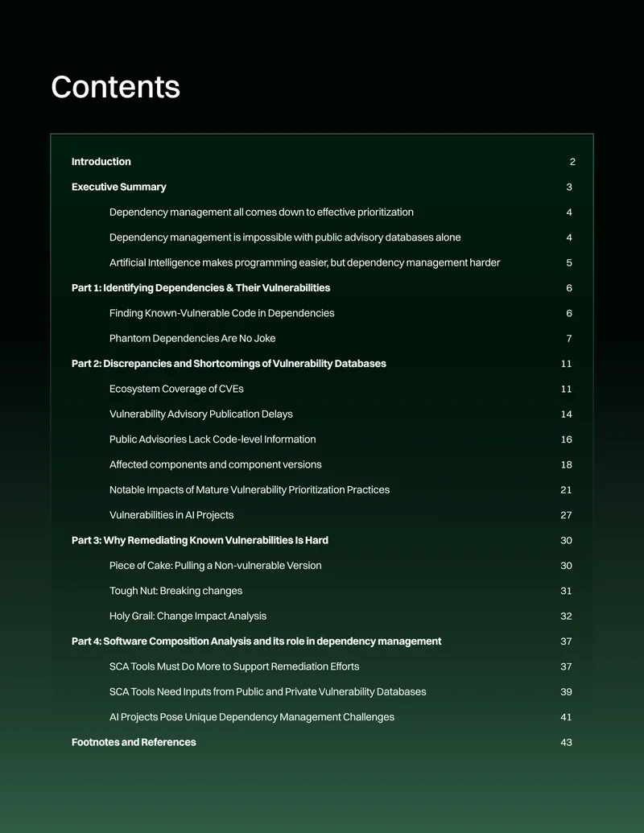
Task: Click page number 43 for Footnotes and References
Action: point(567,742)
